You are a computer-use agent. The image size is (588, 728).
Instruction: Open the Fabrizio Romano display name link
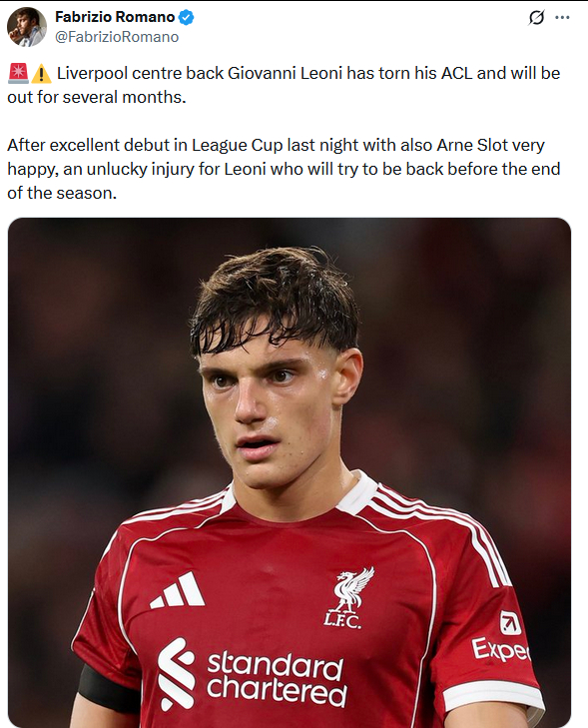tap(115, 17)
